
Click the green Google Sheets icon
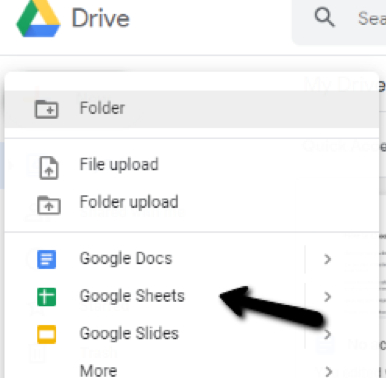pyautogui.click(x=46, y=297)
